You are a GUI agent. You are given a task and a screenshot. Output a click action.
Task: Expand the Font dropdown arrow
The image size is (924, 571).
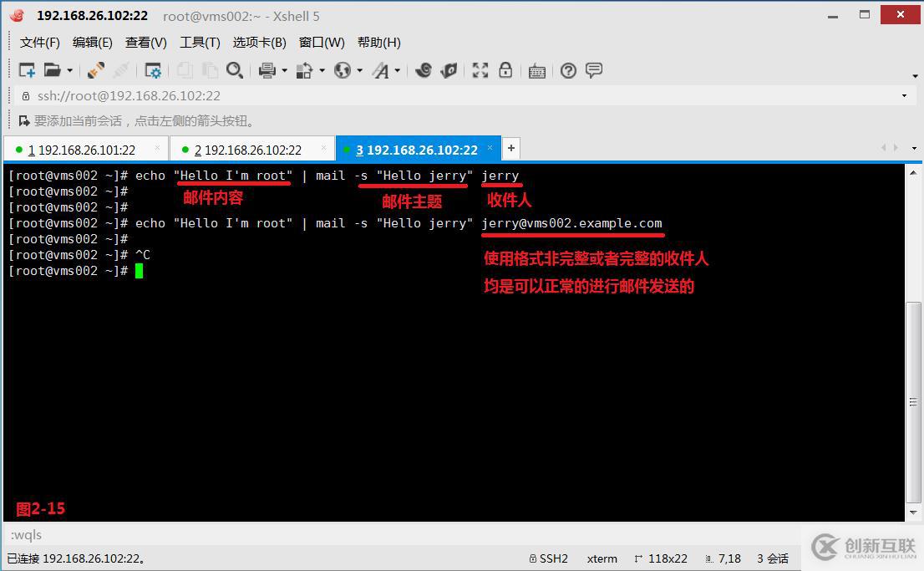[398, 71]
